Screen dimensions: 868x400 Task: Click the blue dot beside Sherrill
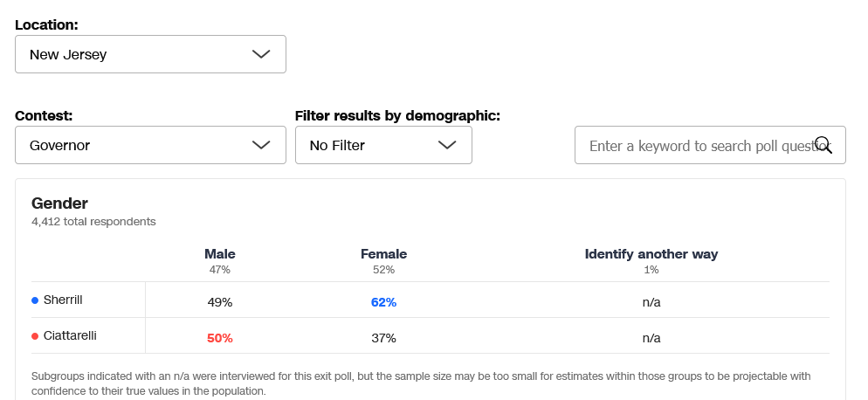[35, 300]
